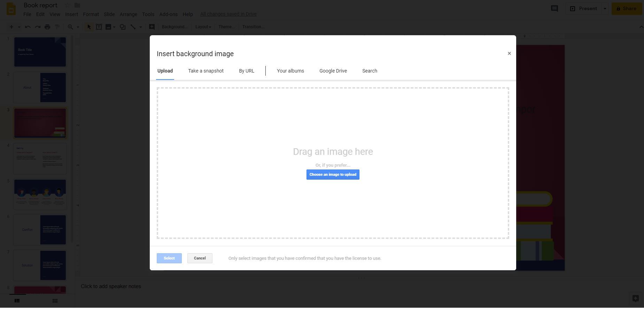
Task: Click the Print icon
Action: 47,27
